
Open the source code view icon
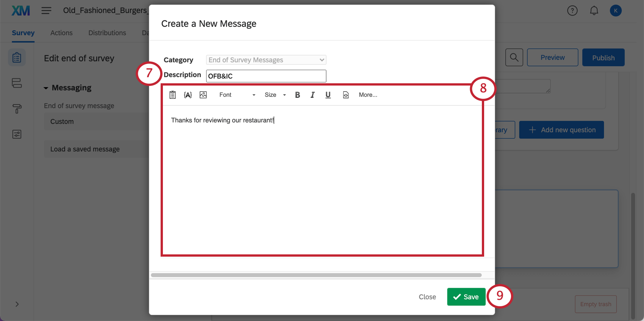pos(346,95)
